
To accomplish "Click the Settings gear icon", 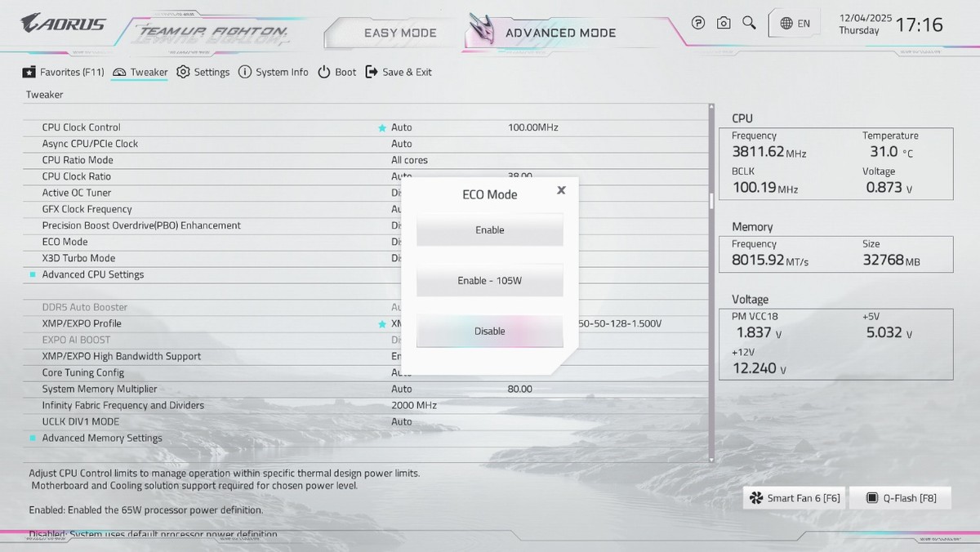I will point(183,72).
